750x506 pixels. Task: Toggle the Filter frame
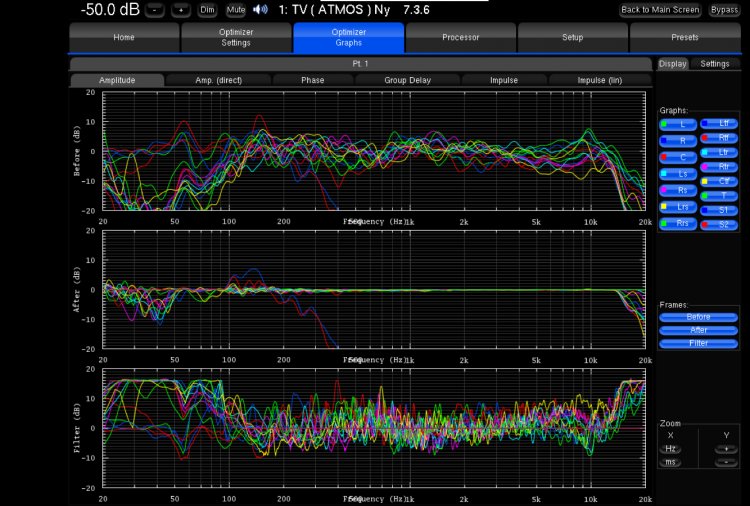click(x=698, y=343)
